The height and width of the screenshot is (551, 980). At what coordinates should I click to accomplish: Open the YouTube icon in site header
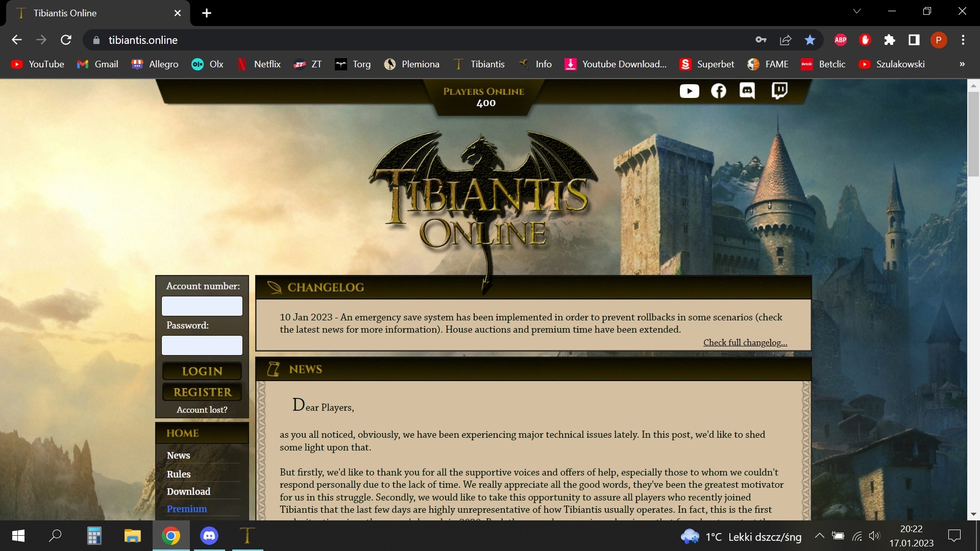point(689,91)
